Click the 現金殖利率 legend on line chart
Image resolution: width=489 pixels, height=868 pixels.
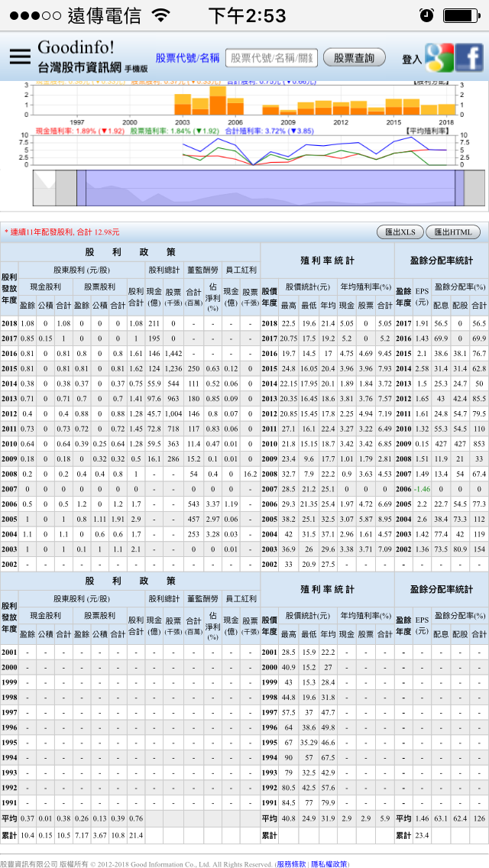pos(79,131)
